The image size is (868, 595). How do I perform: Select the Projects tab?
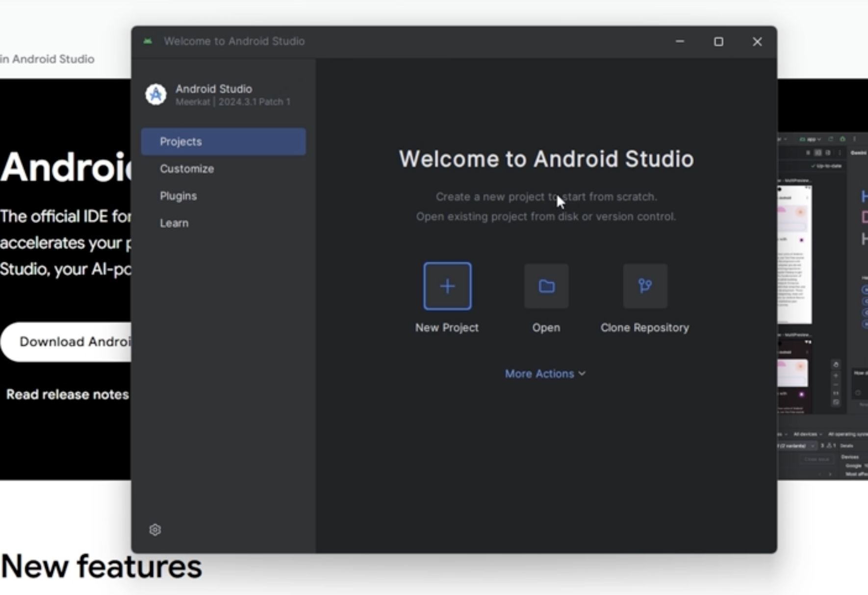point(224,142)
